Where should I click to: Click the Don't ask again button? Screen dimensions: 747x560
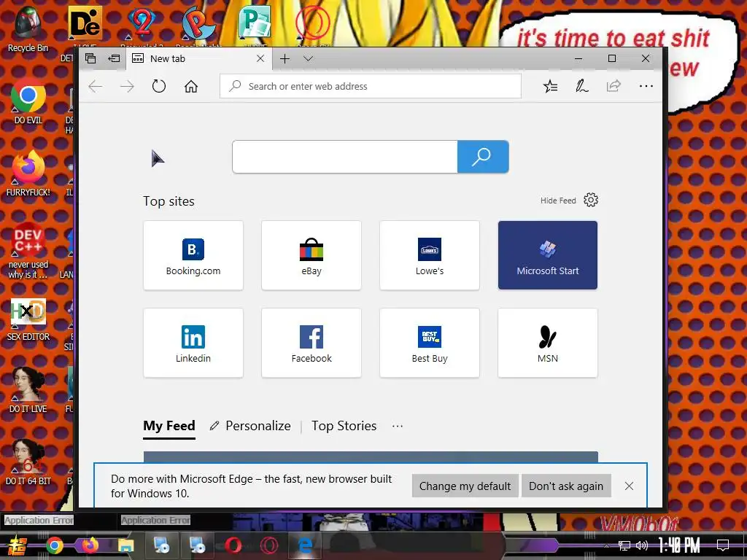click(x=566, y=486)
